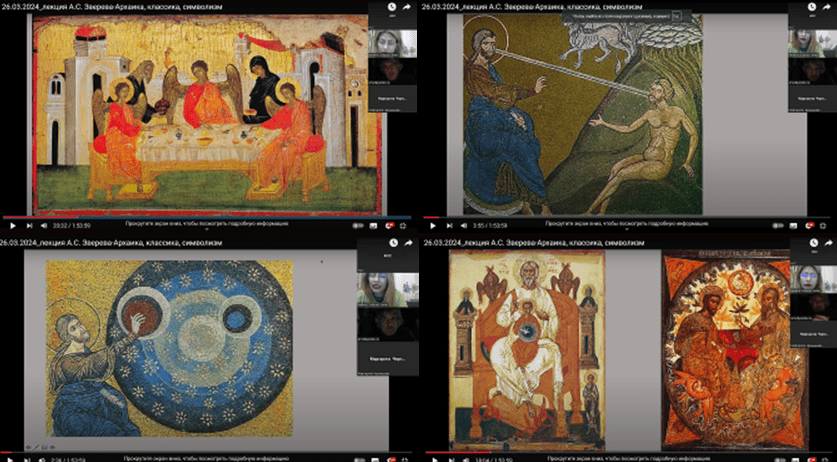Open video title link of top-right Adam player

click(x=534, y=7)
